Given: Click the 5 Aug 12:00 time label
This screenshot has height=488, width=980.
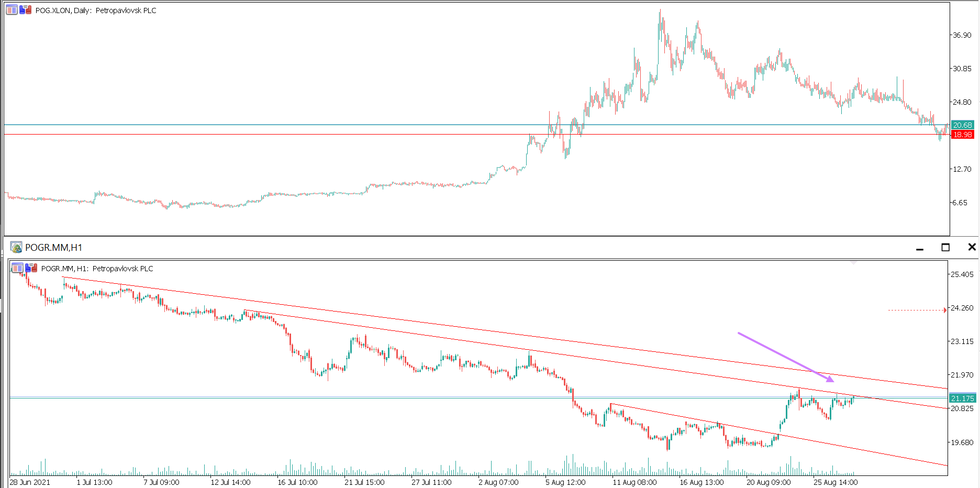Looking at the screenshot, I should click(565, 482).
